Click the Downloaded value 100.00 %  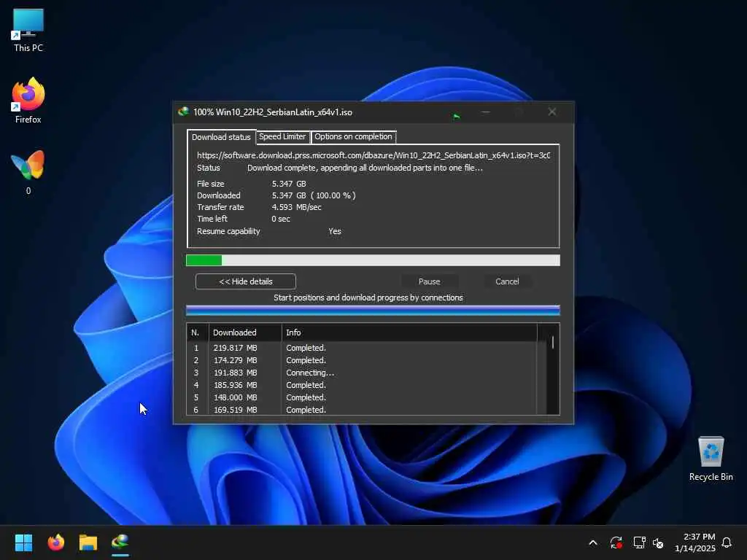tap(314, 195)
